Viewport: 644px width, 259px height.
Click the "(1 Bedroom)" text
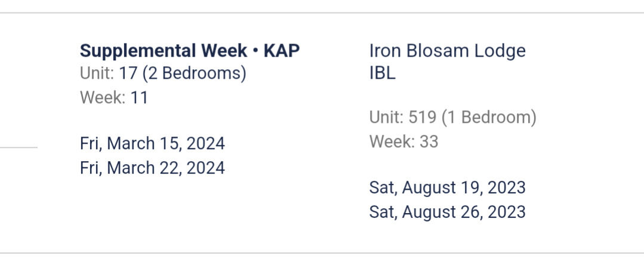pos(489,118)
